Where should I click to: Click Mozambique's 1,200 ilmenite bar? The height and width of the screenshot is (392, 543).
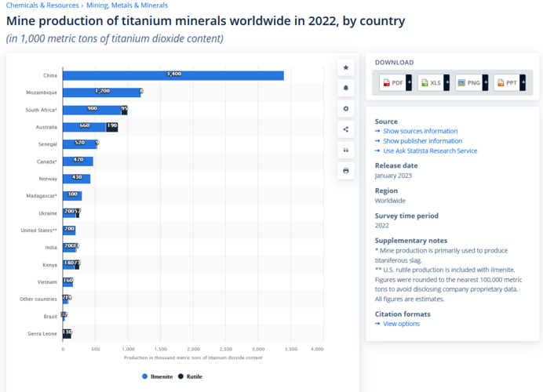tap(102, 93)
